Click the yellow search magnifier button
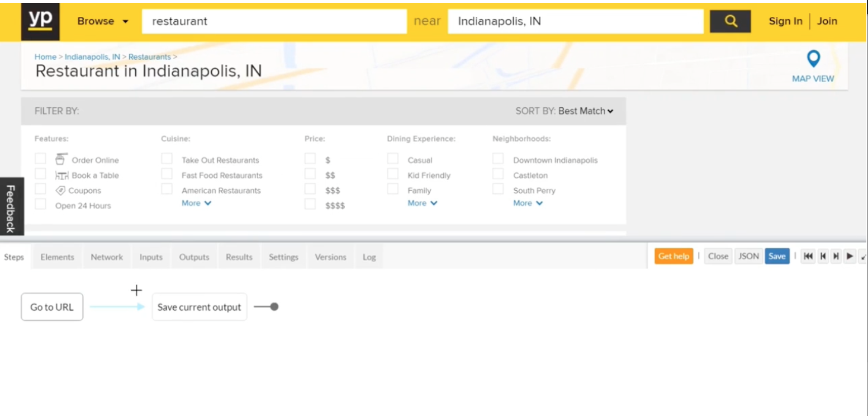 pos(730,21)
